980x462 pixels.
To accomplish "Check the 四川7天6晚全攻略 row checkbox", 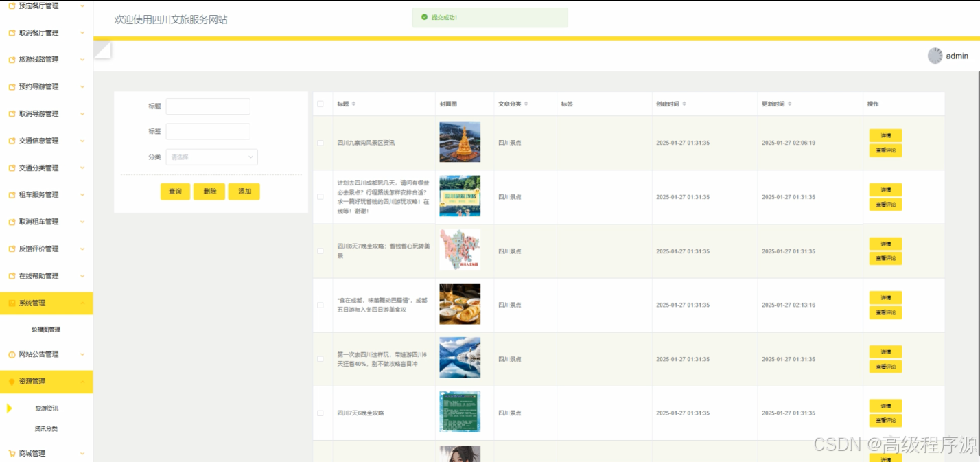I will [320, 413].
